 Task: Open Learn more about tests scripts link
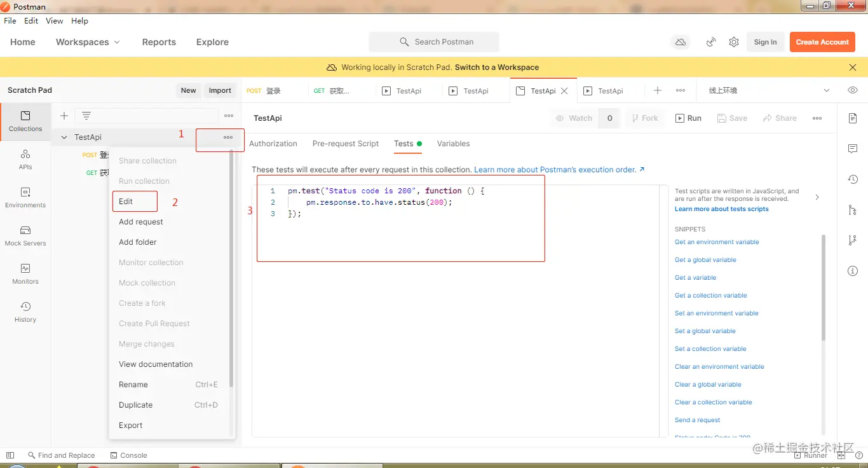point(722,209)
